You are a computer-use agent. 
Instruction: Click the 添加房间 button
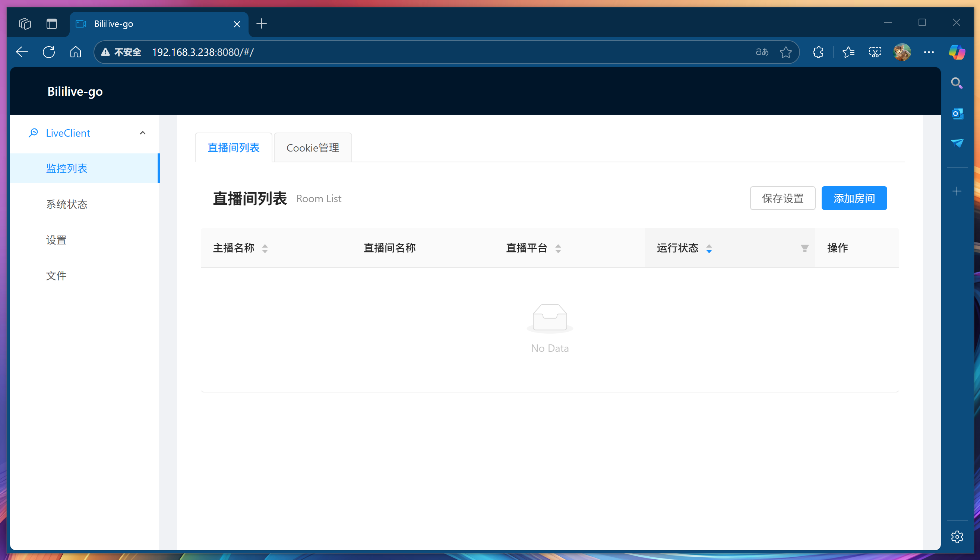coord(854,198)
